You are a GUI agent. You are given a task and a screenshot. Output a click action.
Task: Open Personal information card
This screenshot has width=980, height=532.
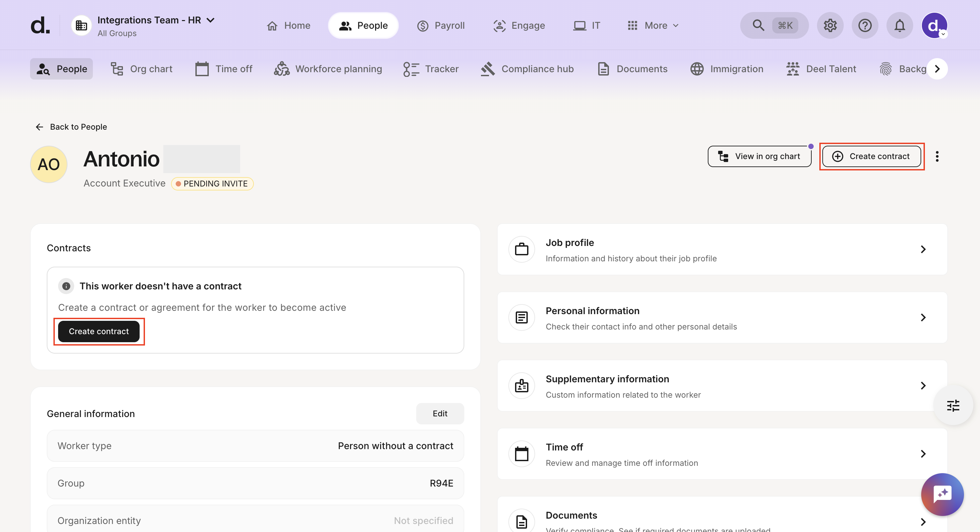tap(722, 318)
